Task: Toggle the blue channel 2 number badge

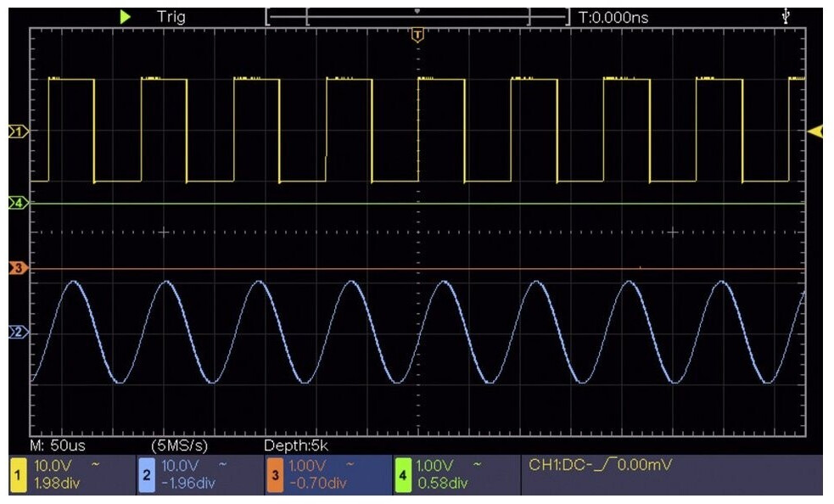Action: 146,476
